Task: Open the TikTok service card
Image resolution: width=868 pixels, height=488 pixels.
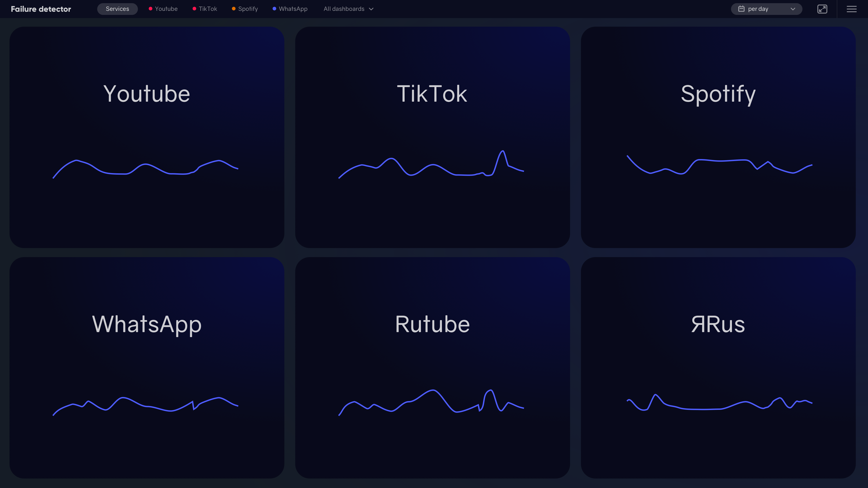Action: (433, 137)
